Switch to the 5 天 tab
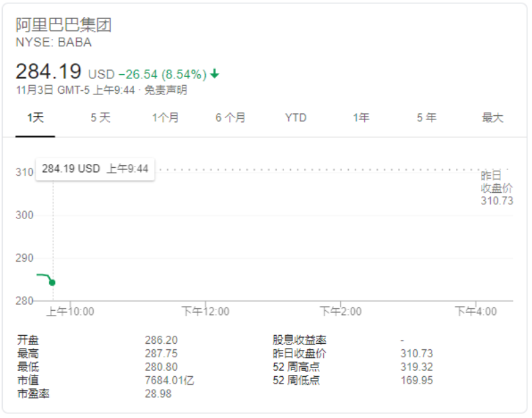Screen dimensions: 532x418 [100, 118]
